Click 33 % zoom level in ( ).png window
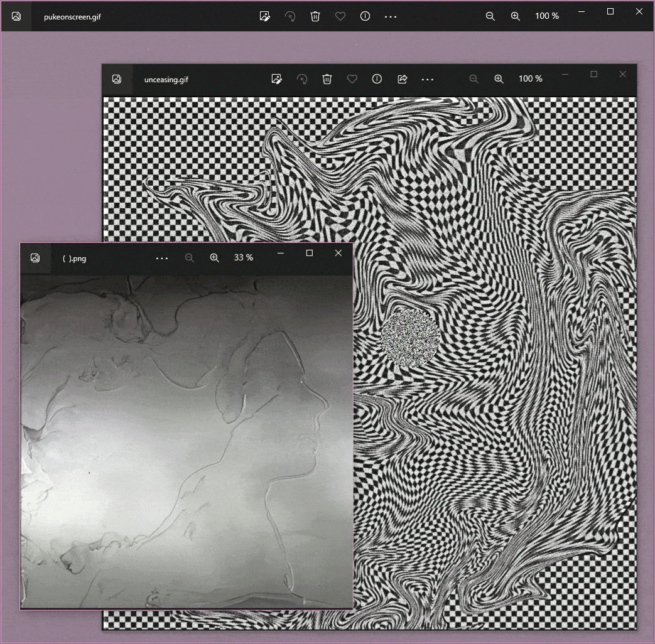Screen dimensions: 655x644 coord(244,258)
